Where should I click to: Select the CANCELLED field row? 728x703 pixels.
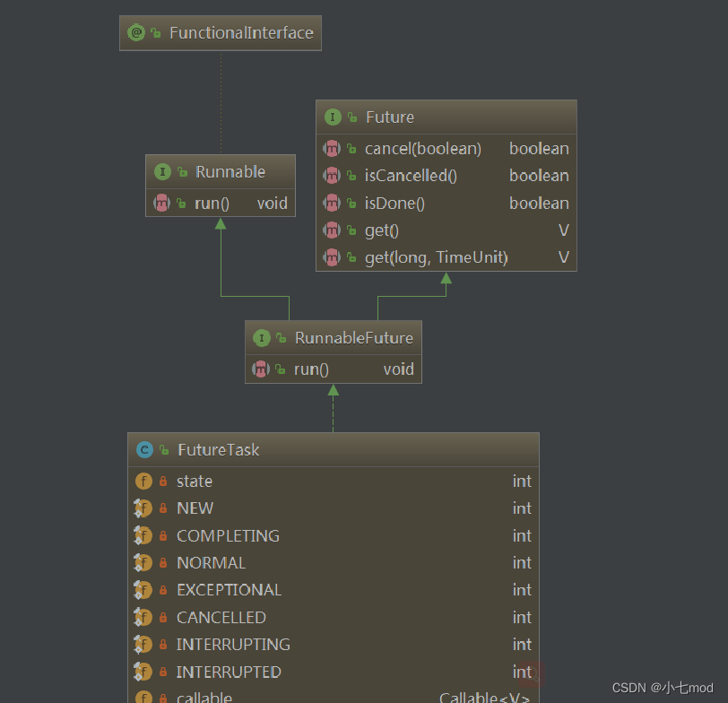334,618
